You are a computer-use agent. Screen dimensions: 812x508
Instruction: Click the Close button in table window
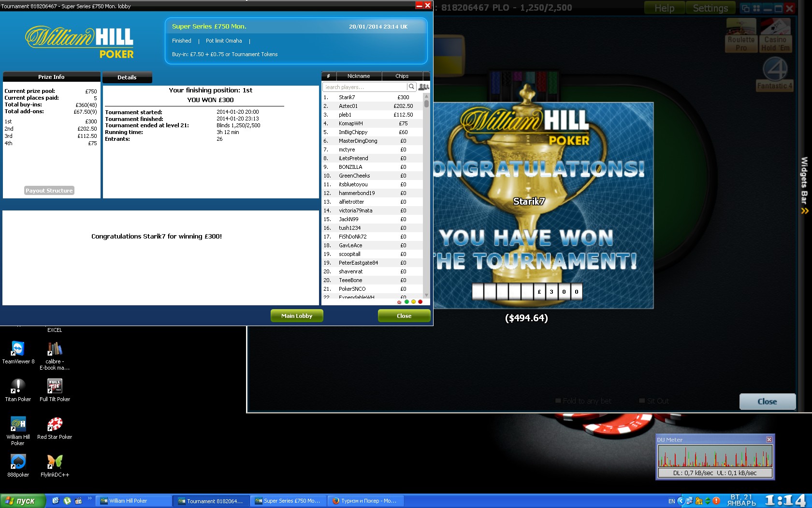click(768, 402)
